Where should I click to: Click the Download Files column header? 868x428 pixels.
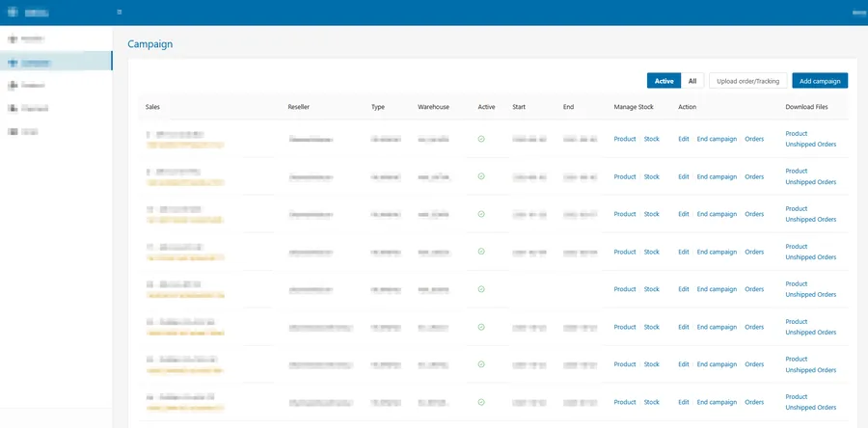(x=806, y=107)
